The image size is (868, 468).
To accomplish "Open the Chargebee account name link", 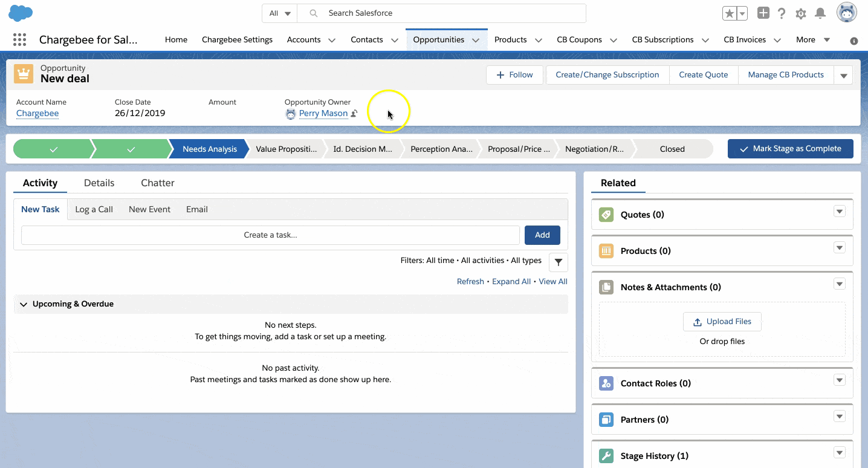I will (37, 113).
